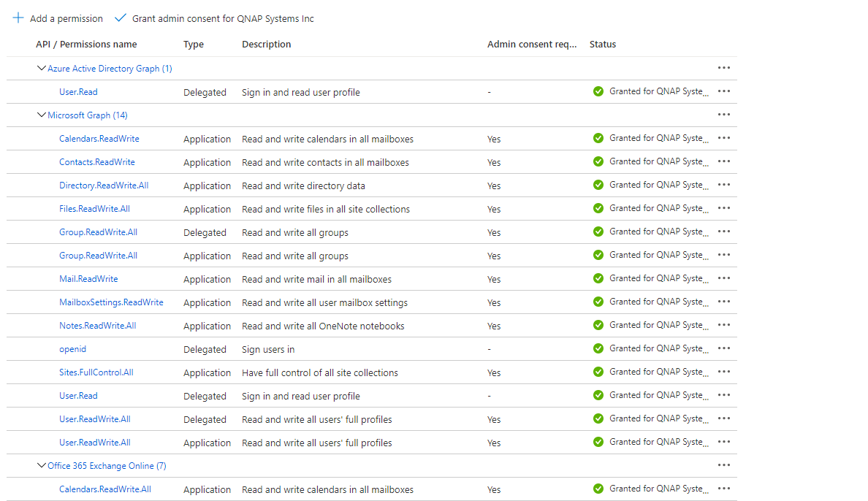868x501 pixels.
Task: Click the Description column header
Action: (x=266, y=45)
